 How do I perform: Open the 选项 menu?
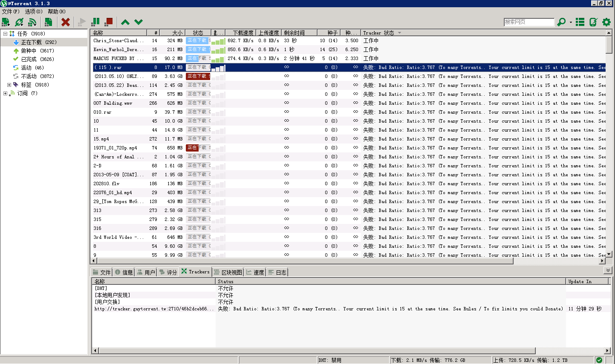point(34,11)
